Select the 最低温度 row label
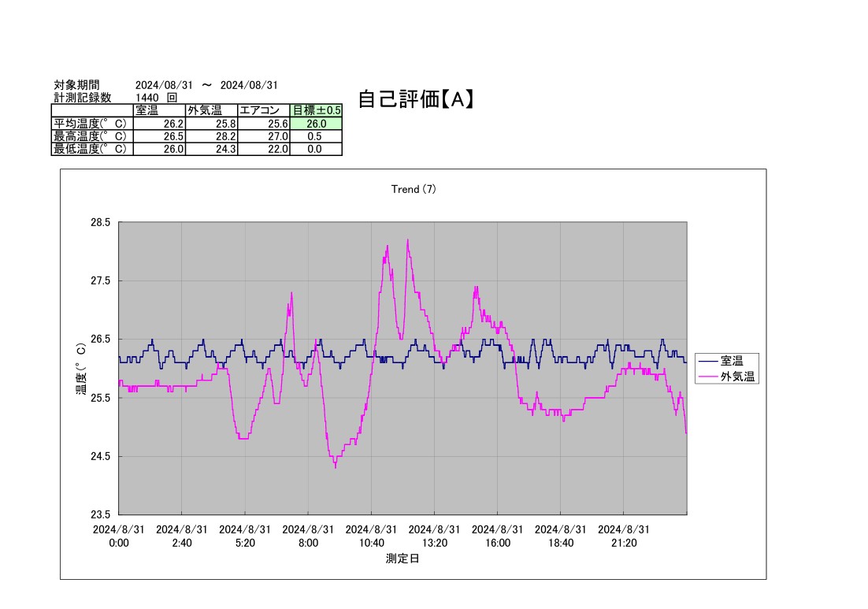The image size is (868, 609). coord(91,149)
